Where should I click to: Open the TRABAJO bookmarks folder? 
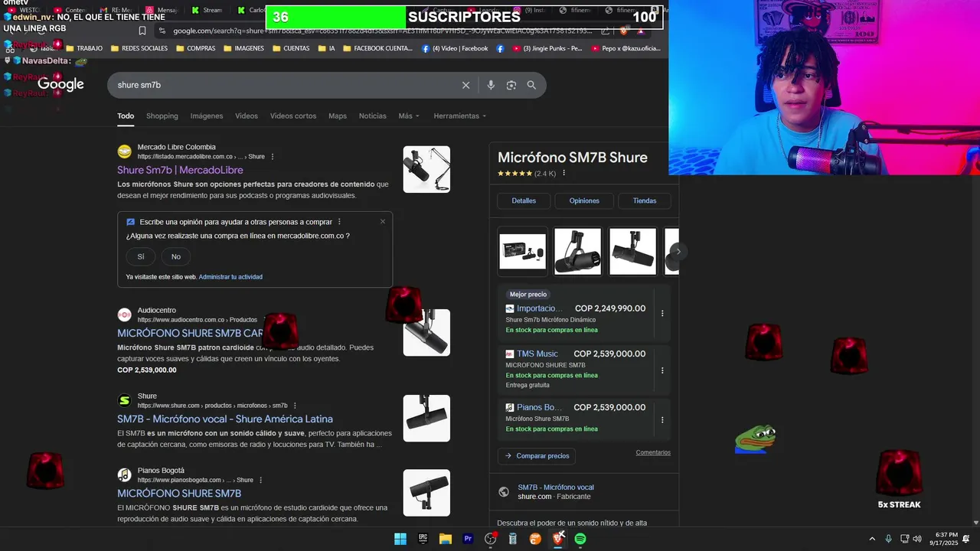(x=83, y=48)
